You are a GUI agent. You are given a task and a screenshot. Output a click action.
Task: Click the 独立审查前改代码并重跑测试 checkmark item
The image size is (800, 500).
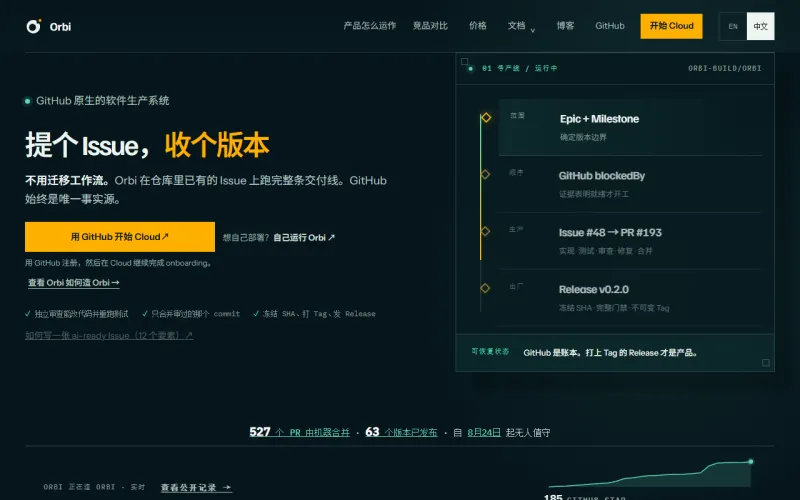point(77,314)
